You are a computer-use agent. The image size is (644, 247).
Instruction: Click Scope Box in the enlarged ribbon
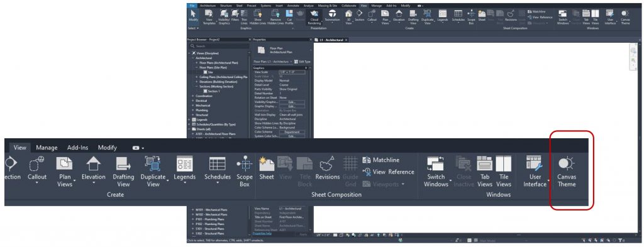point(245,172)
